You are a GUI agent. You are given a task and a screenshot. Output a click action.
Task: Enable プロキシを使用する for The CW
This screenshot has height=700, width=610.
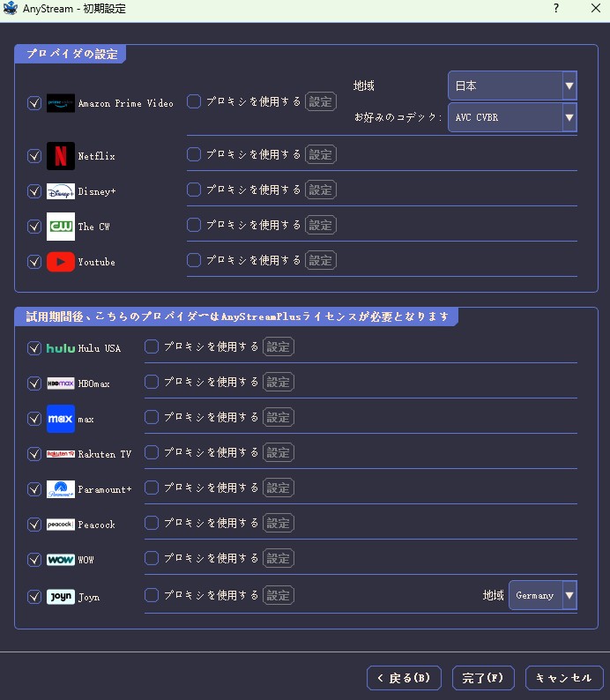tap(194, 225)
